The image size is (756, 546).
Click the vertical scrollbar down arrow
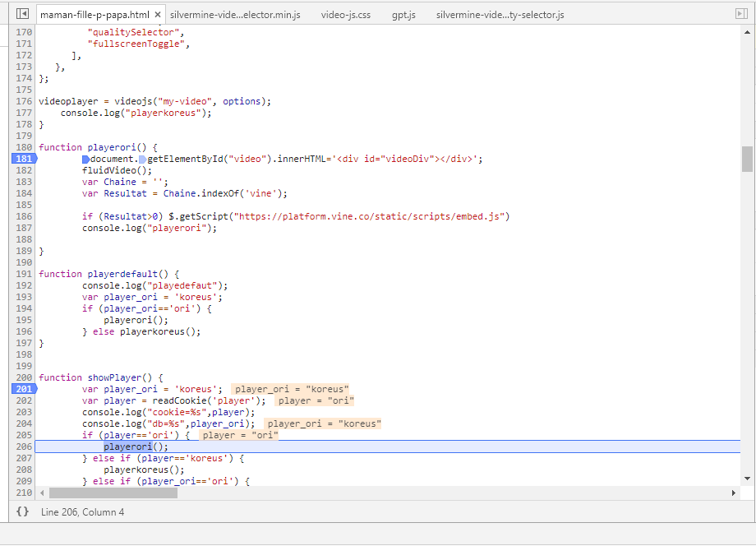(x=747, y=478)
